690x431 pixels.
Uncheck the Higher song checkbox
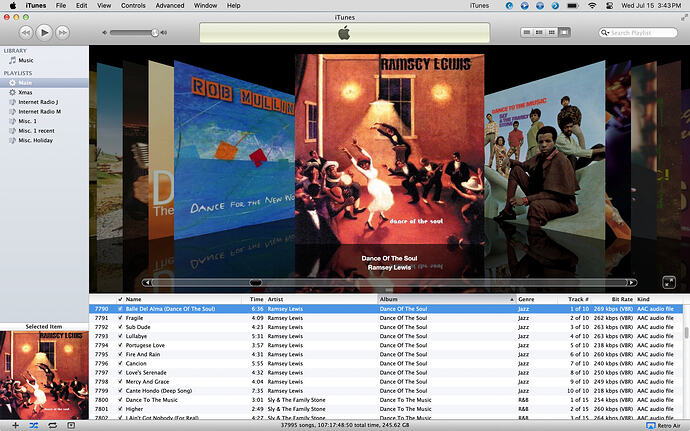pyautogui.click(x=120, y=409)
